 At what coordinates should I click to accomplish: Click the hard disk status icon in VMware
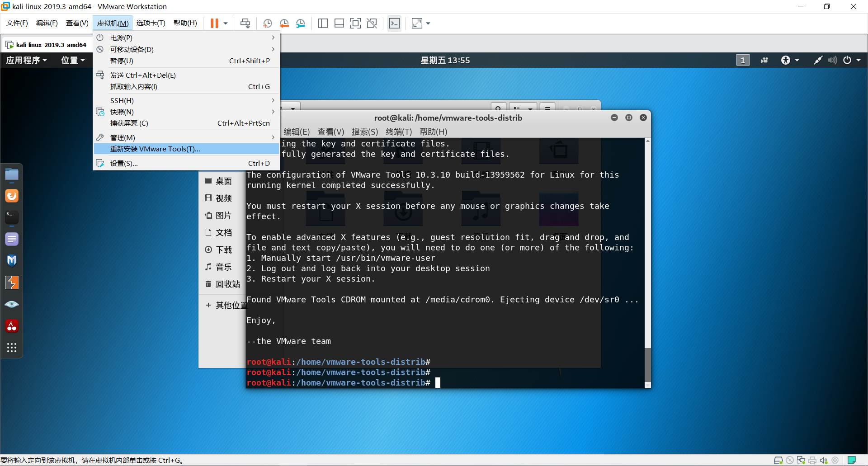pyautogui.click(x=778, y=461)
